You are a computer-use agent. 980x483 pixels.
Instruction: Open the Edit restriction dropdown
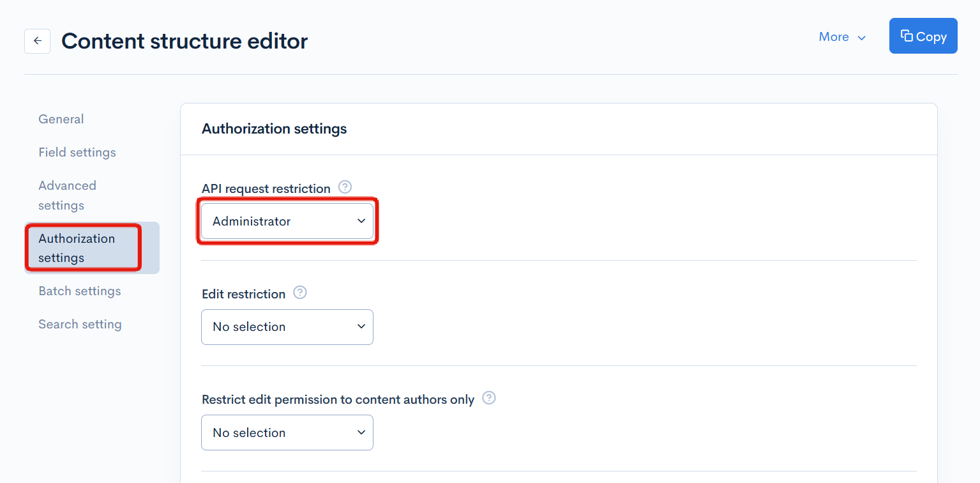(x=287, y=326)
